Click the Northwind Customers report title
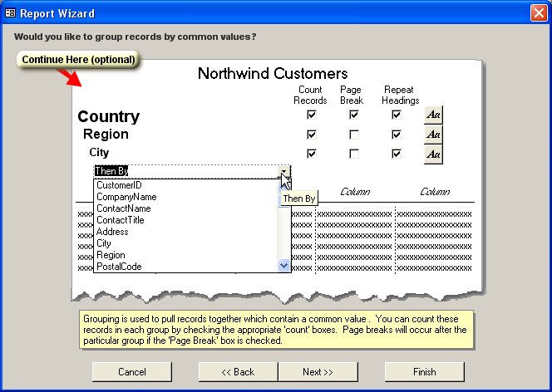552x392 pixels. tap(273, 73)
